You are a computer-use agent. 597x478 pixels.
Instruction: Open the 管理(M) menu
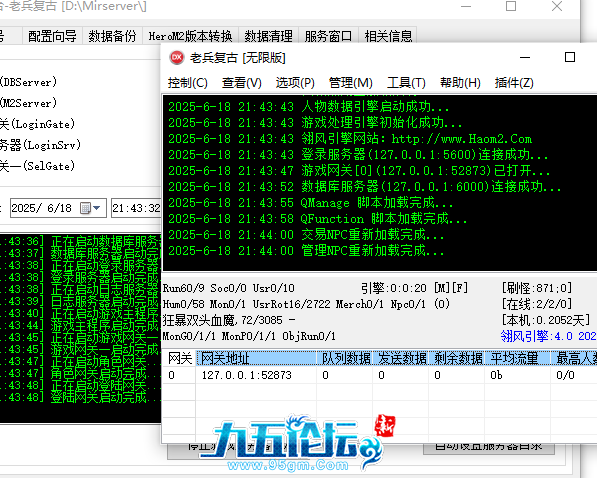[350, 83]
